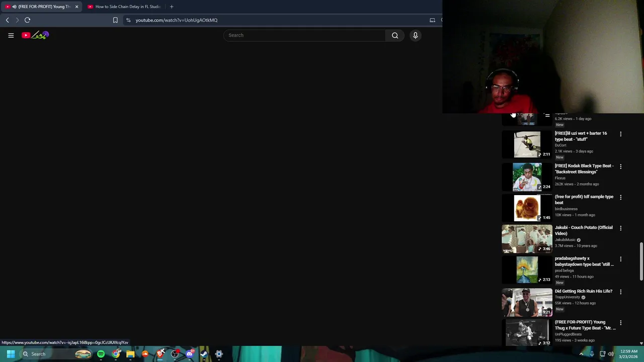This screenshot has height=362, width=644.
Task: Open a new browser tab
Action: (172, 7)
